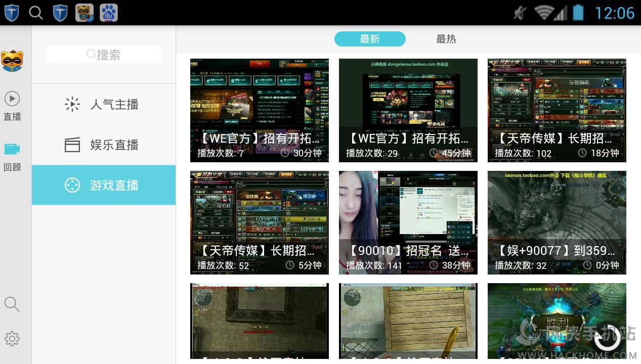
Task: Open first shield notification icon in status bar
Action: click(12, 13)
